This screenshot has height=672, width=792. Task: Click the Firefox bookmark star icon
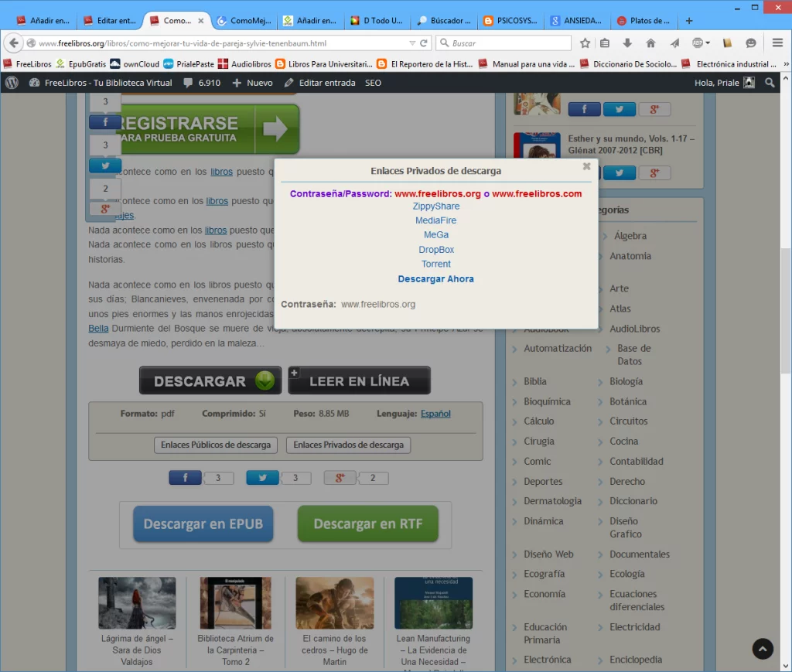pos(585,43)
